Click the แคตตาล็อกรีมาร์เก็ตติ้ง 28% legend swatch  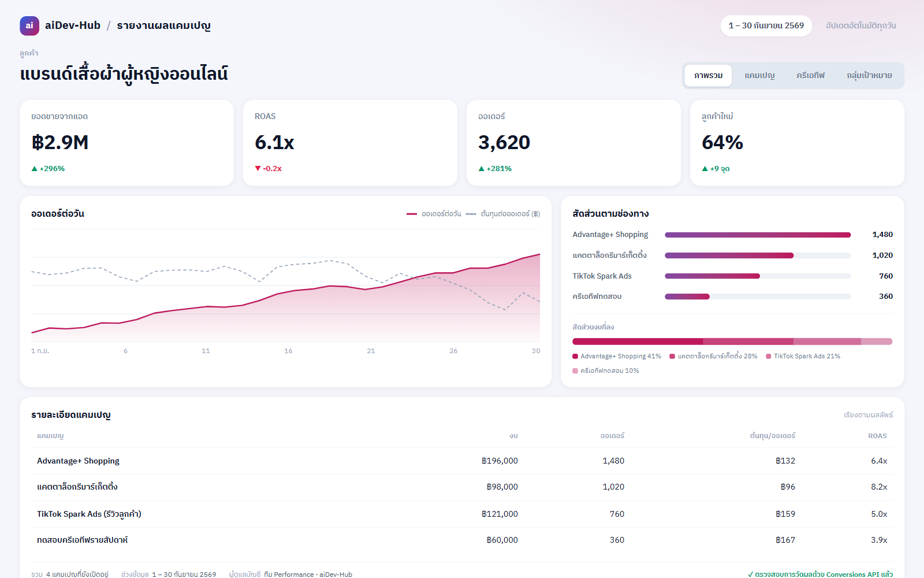coord(672,357)
